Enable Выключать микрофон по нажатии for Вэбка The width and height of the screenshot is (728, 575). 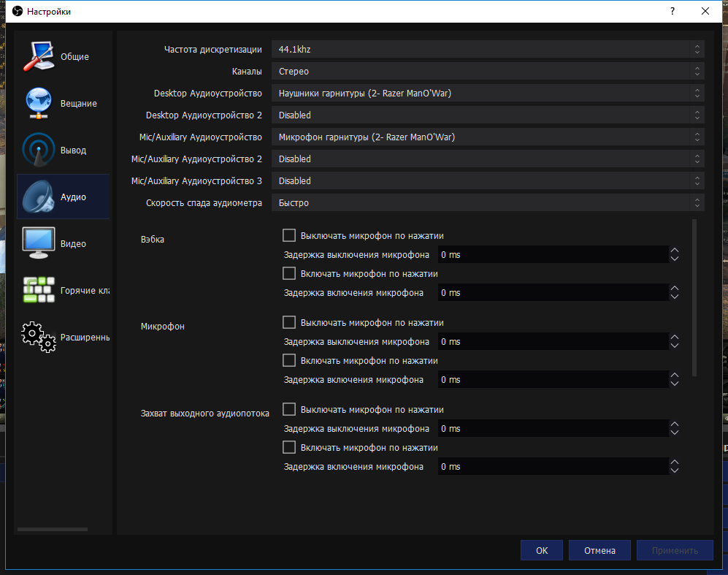(289, 235)
